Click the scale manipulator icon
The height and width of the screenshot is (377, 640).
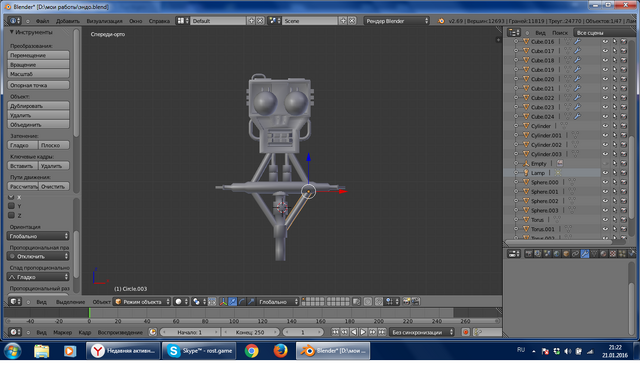[251, 302]
